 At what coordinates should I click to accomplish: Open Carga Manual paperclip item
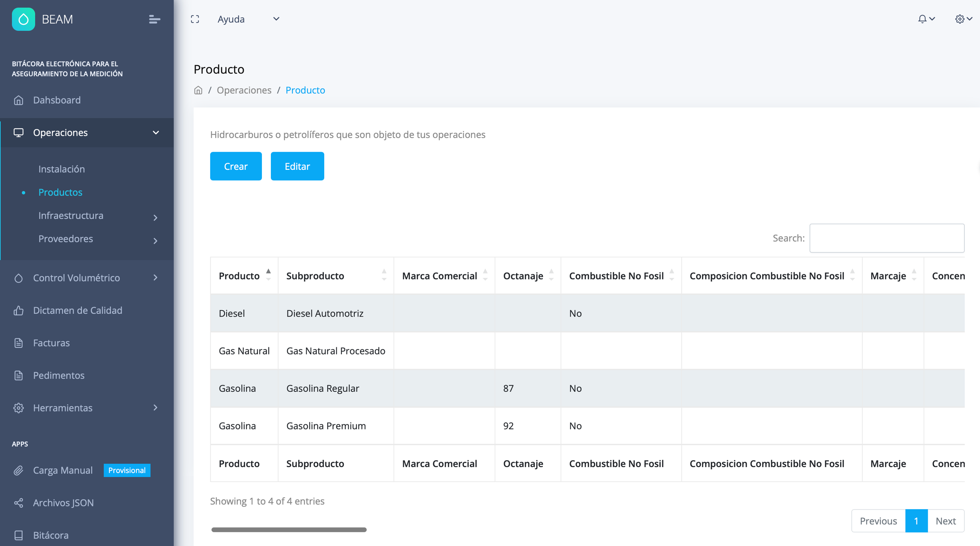(x=63, y=470)
